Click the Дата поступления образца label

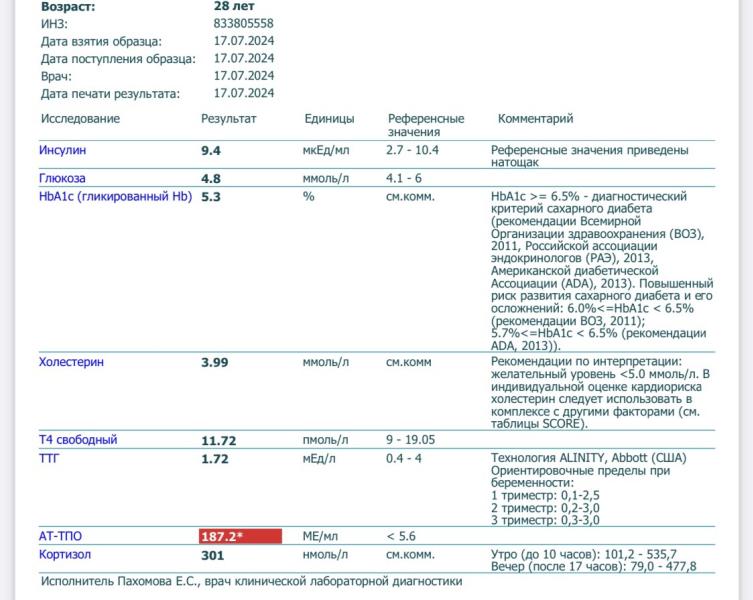pyautogui.click(x=118, y=59)
